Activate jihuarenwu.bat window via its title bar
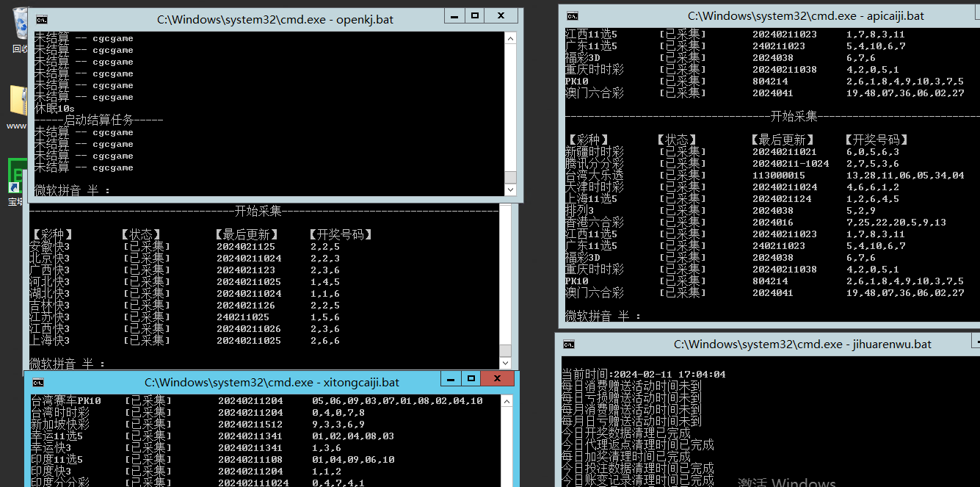This screenshot has height=487, width=980. [802, 344]
